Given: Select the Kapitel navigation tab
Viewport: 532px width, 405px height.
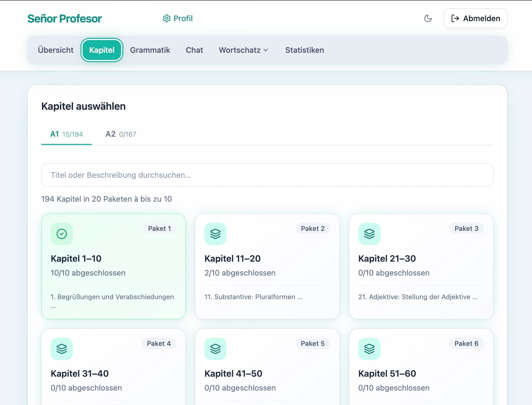Looking at the screenshot, I should pos(102,50).
